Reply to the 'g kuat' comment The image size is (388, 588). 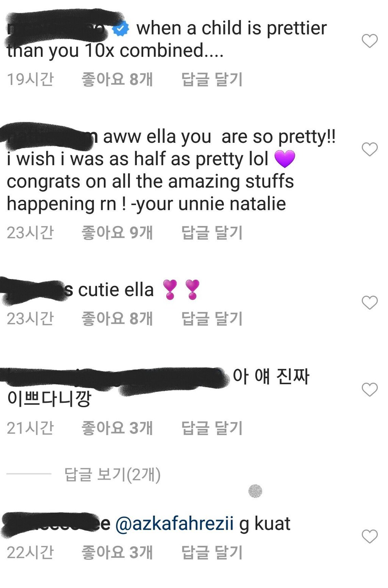pyautogui.click(x=212, y=552)
